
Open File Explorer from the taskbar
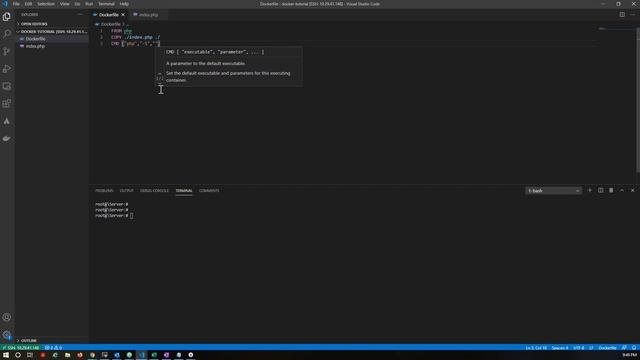pos(67,355)
